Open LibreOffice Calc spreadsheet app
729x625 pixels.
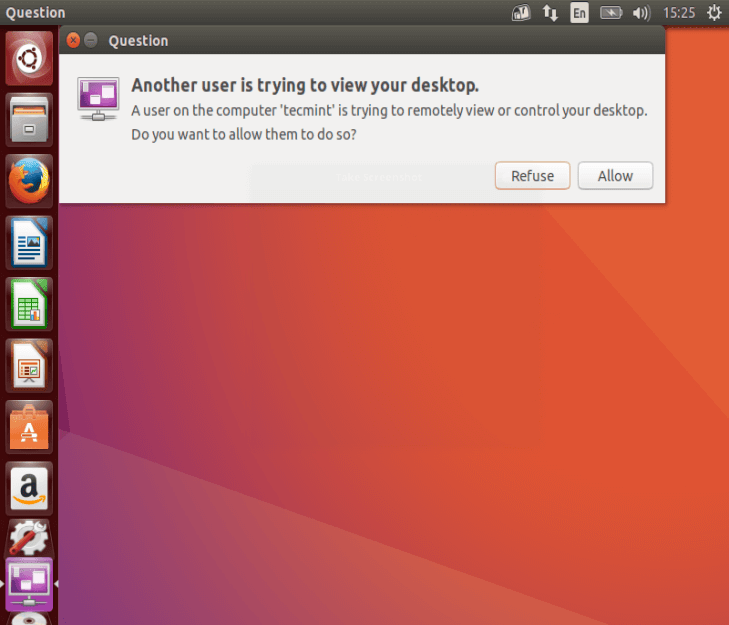tap(29, 303)
